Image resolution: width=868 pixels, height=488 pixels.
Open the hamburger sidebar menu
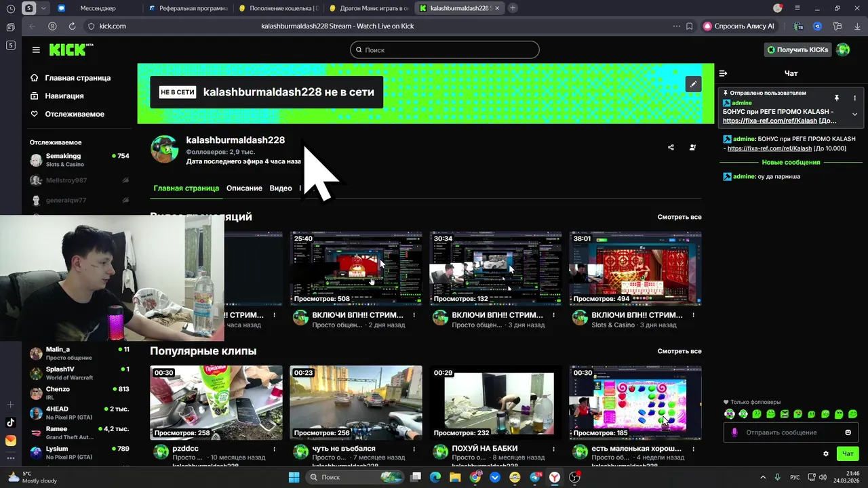click(x=36, y=49)
